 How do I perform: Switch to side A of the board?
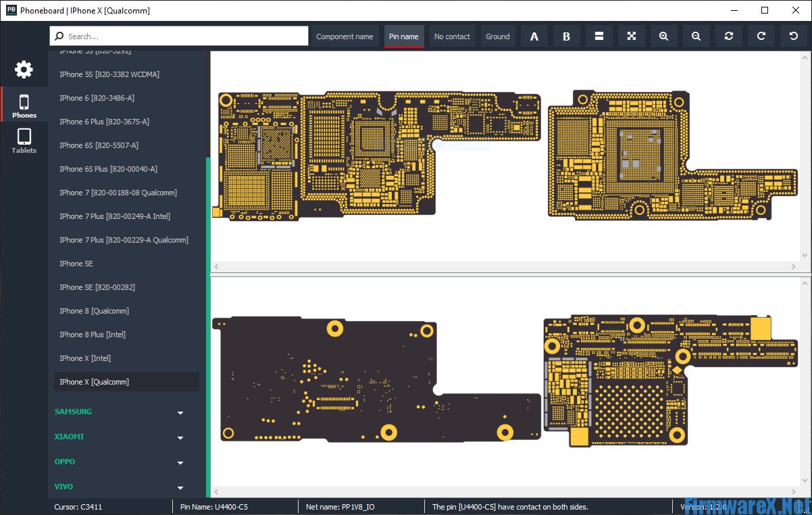pos(534,36)
